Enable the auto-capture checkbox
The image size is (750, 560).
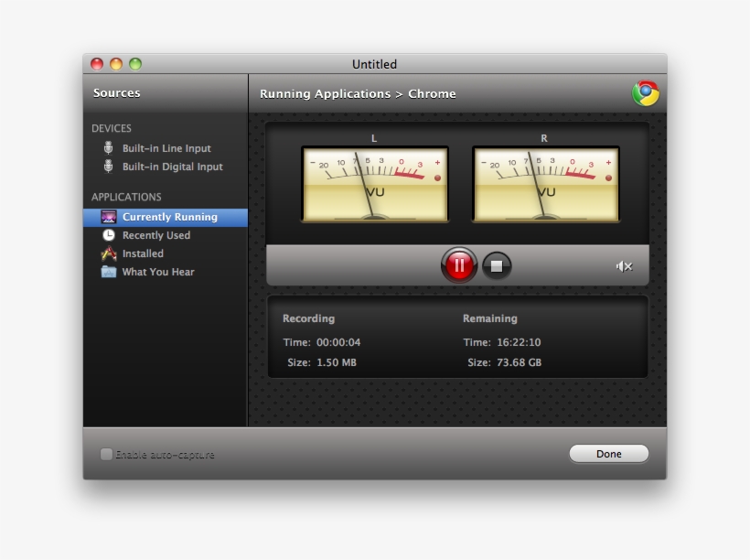(106, 454)
